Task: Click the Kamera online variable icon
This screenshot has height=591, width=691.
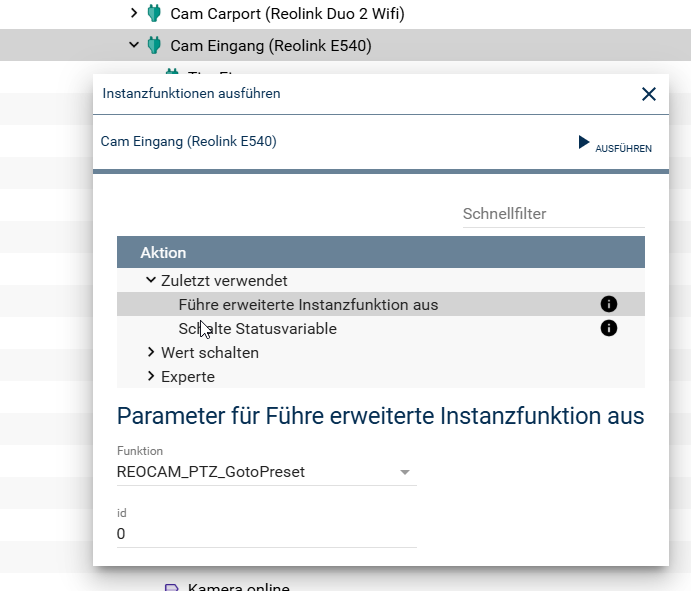Action: (x=172, y=587)
